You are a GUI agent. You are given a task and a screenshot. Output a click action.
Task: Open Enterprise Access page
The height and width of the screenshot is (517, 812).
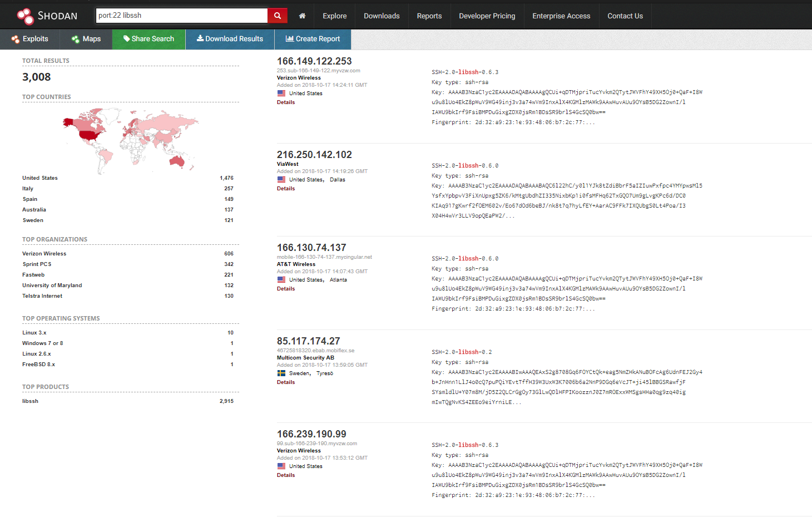coord(561,16)
